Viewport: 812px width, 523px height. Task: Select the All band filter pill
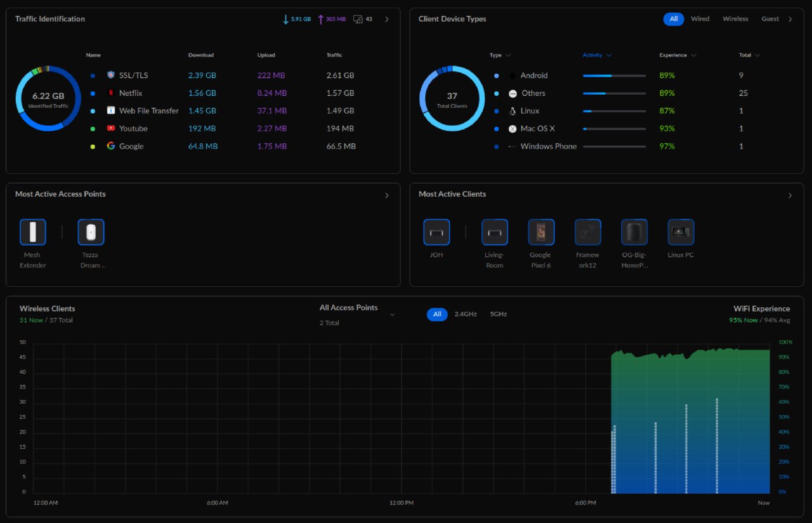437,314
